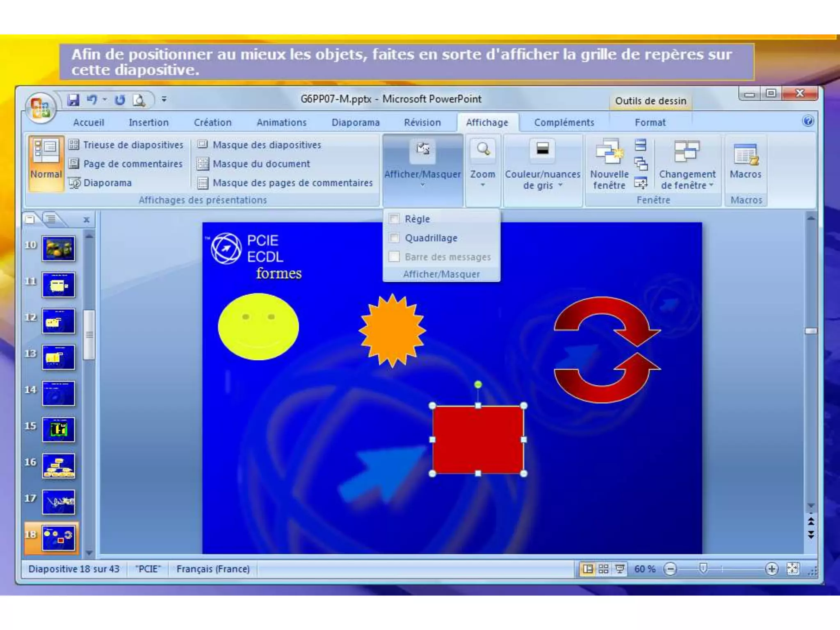This screenshot has height=630, width=840.
Task: Click the round Office button
Action: coord(40,107)
